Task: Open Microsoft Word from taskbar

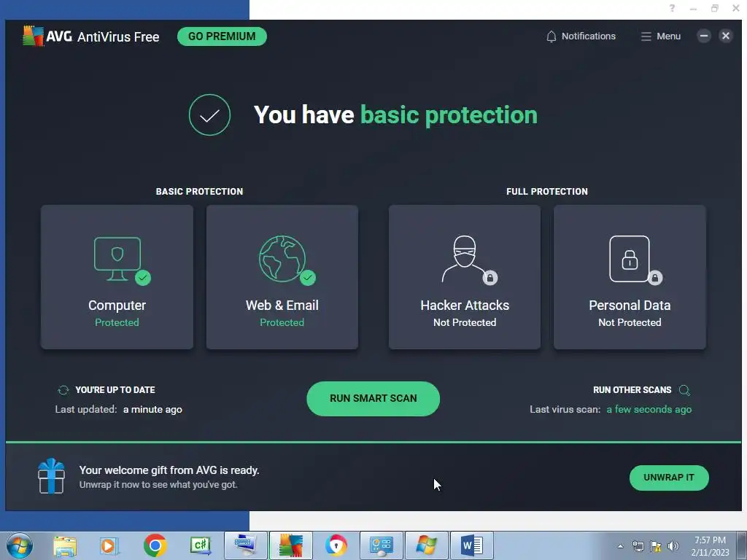Action: coord(472,545)
